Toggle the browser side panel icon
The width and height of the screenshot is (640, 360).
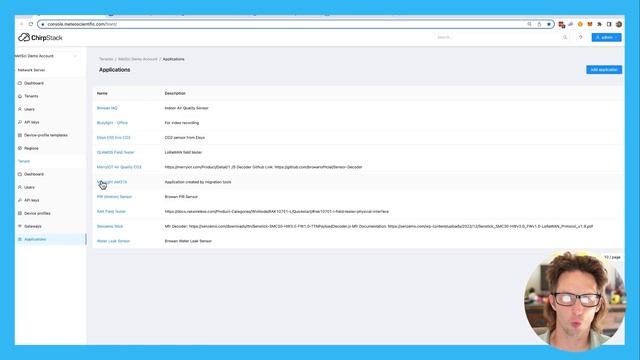point(609,24)
